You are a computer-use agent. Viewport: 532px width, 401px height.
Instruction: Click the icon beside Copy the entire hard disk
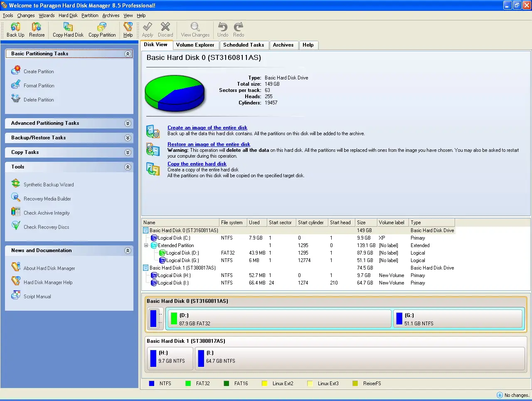tap(153, 169)
